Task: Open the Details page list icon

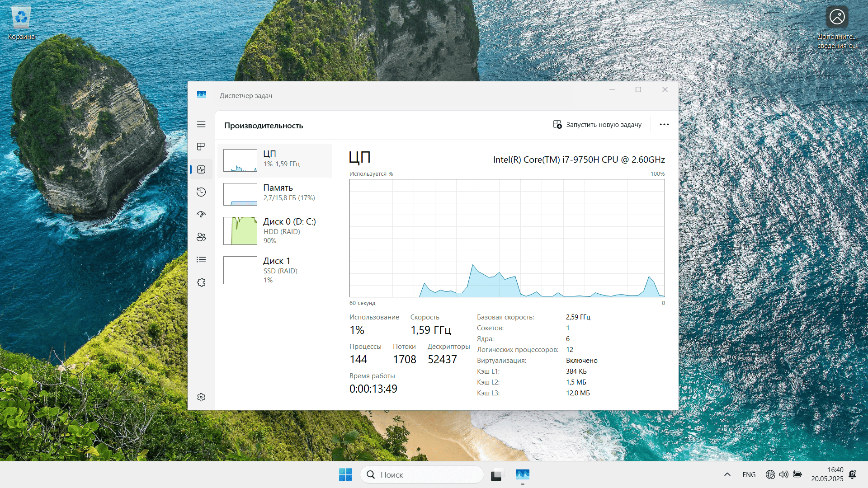Action: pos(201,259)
